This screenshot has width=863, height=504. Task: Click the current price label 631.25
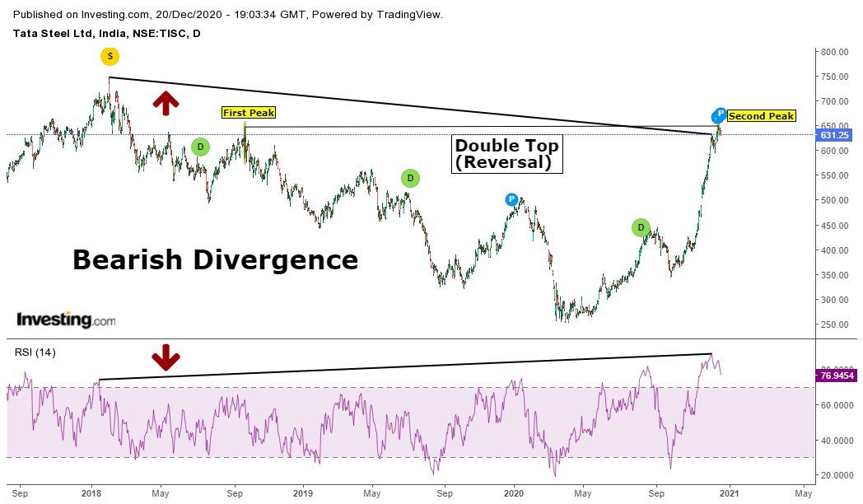coord(834,135)
